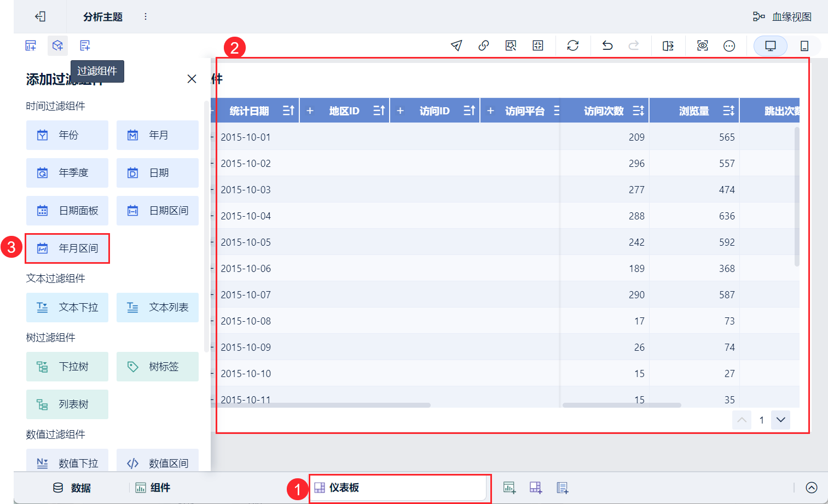Click the table horizontal scrollbar
Screen dimensions: 828x504
pos(323,405)
